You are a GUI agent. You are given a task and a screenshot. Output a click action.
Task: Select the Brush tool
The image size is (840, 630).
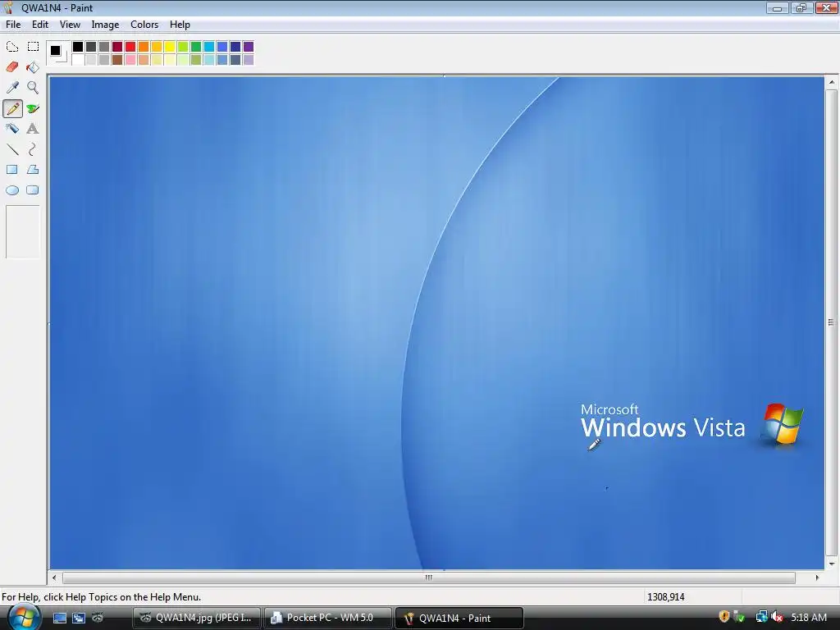tap(33, 108)
